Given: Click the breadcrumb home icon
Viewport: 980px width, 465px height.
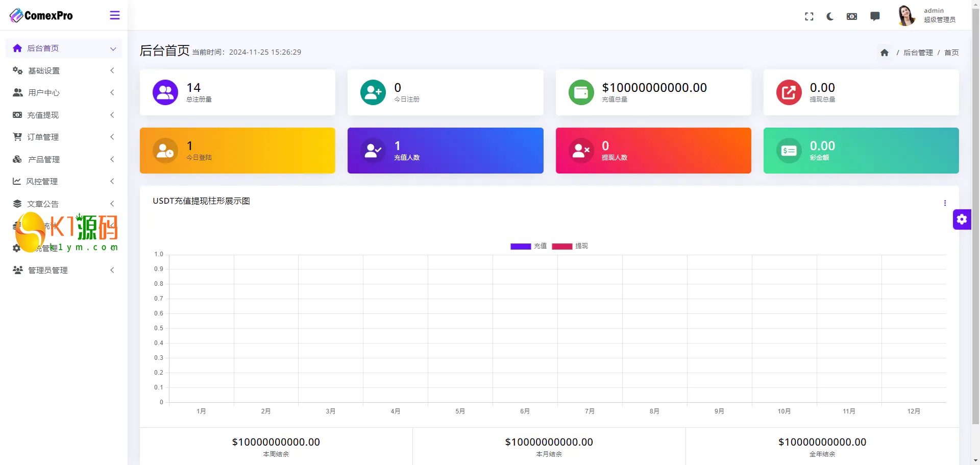Looking at the screenshot, I should tap(885, 53).
